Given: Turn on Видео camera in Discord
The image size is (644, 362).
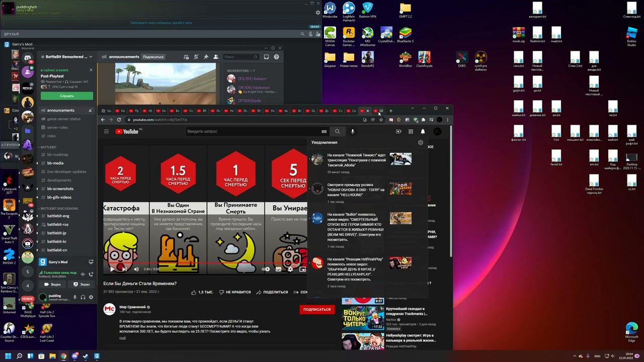Looking at the screenshot, I should pos(53,285).
